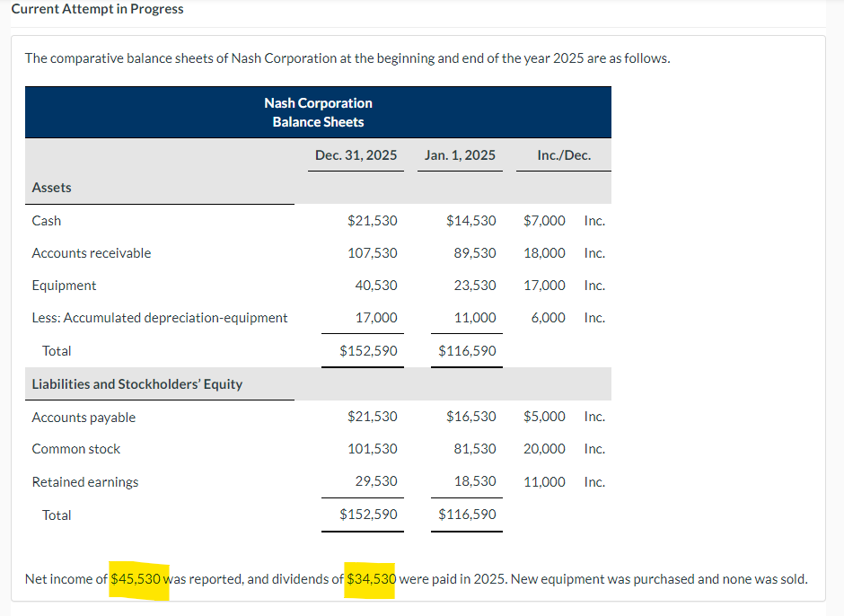The width and height of the screenshot is (844, 616).
Task: Click the Total label under Liabilities section
Action: pos(57,515)
